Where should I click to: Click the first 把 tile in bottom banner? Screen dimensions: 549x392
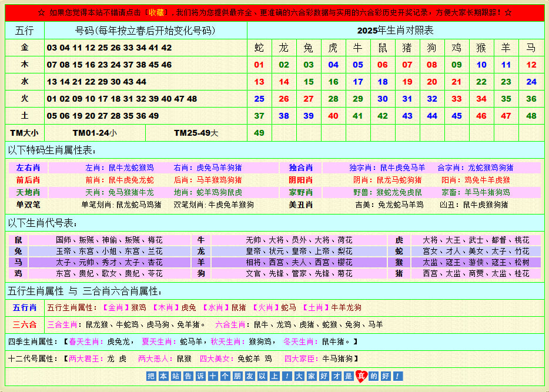(x=151, y=376)
